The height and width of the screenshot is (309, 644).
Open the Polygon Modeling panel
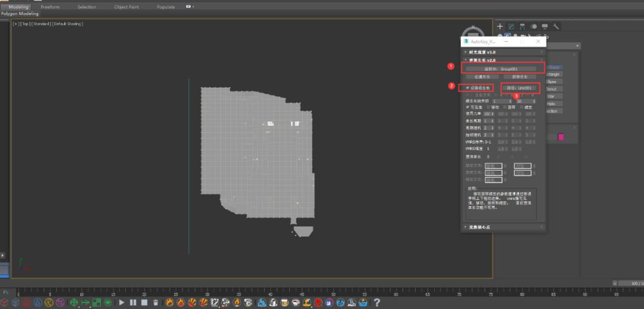tap(19, 14)
